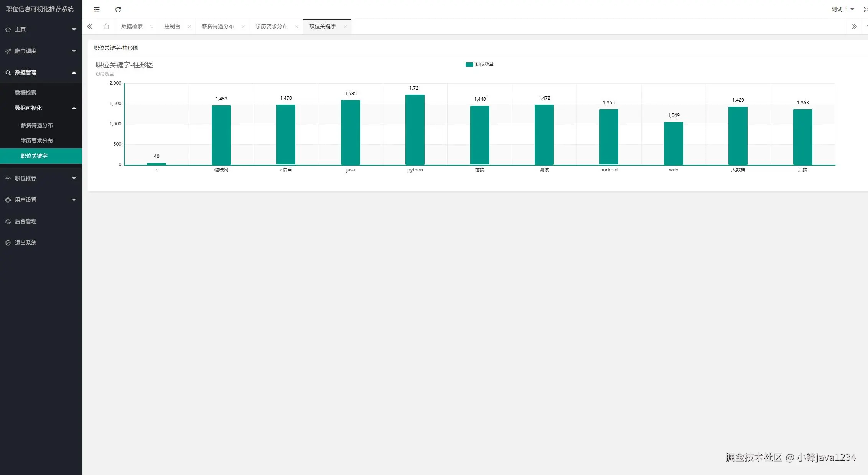Expand the 职位推荐 menu section

tap(41, 178)
